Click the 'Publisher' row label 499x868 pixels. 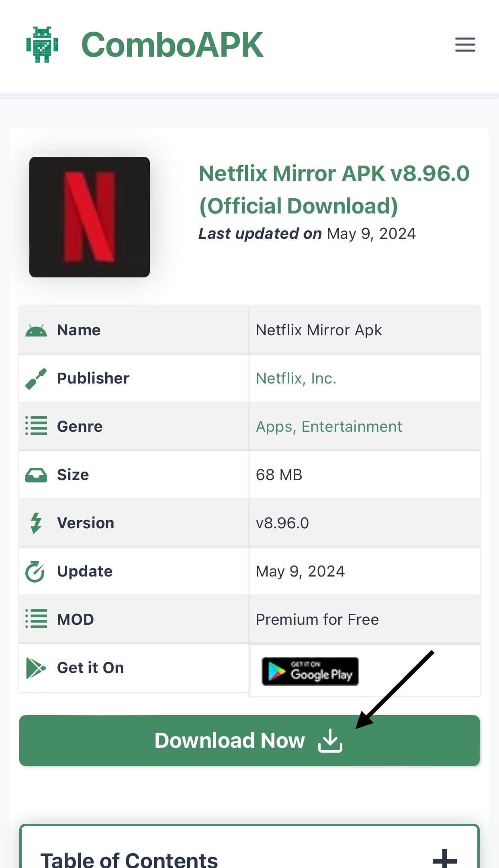coord(93,378)
